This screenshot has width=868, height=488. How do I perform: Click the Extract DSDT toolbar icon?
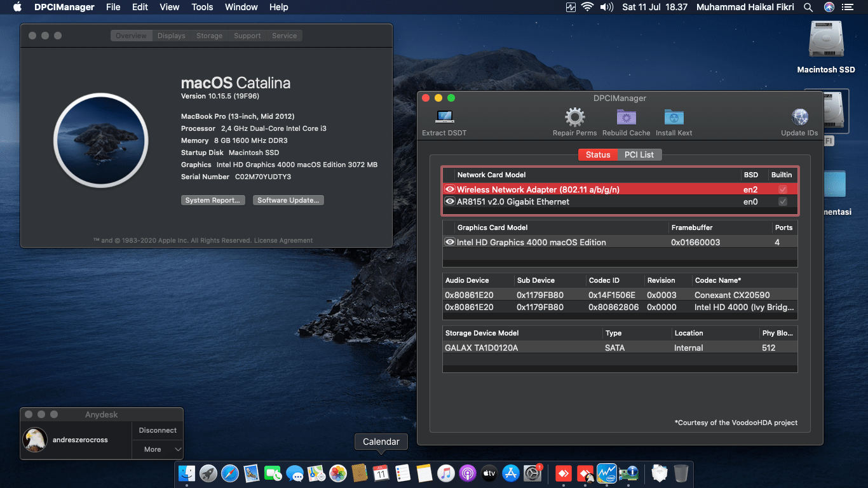click(444, 117)
